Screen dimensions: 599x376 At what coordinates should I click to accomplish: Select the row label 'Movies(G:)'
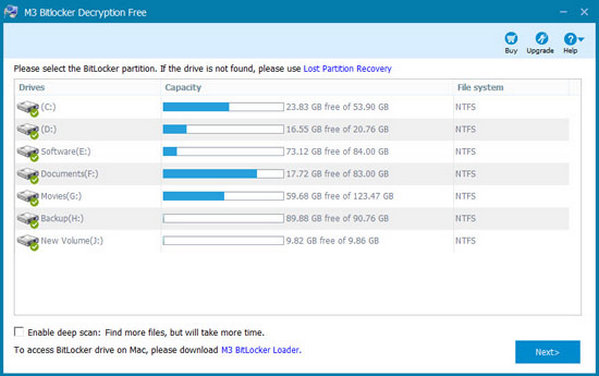(x=61, y=196)
